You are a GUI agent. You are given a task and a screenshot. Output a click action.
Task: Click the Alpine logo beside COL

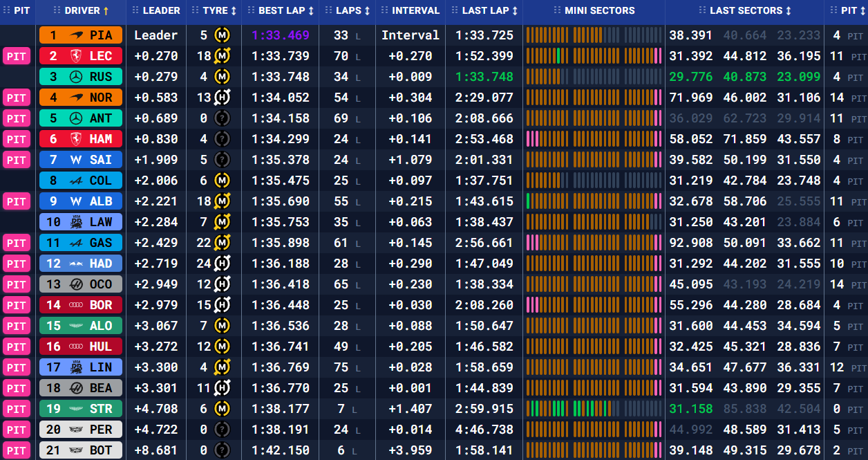(76, 181)
